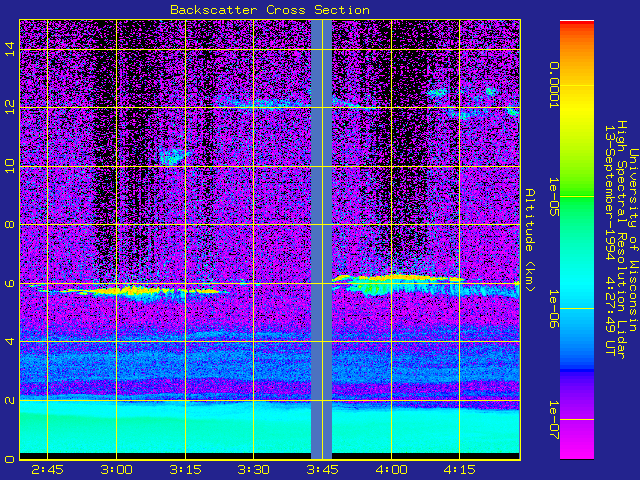Pick the green region of the colorbar
640x480 pixels.
tap(577, 196)
